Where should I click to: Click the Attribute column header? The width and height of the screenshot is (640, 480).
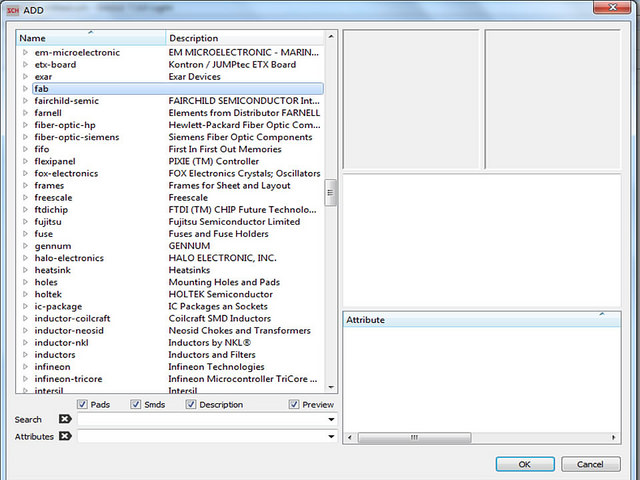pyautogui.click(x=482, y=320)
